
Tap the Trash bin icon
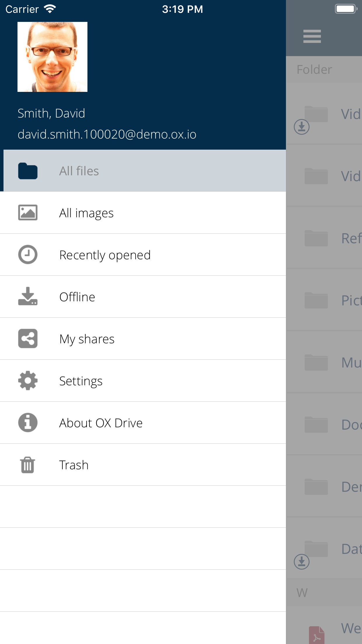(x=28, y=465)
